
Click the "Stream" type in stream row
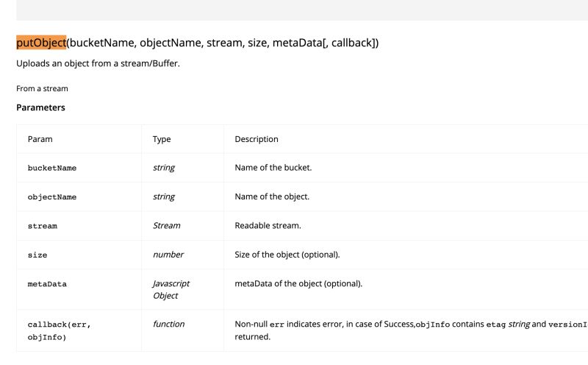166,226
